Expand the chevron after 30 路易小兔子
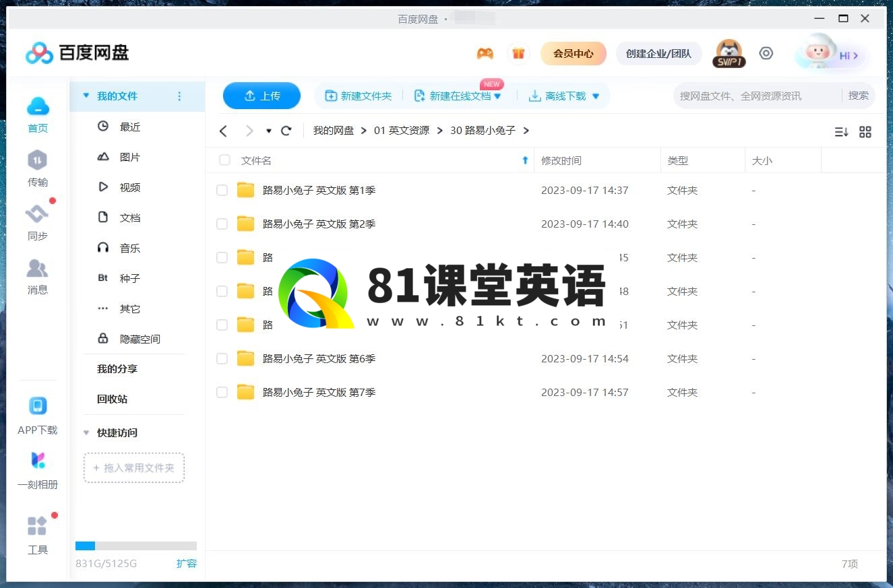Image resolution: width=893 pixels, height=588 pixels. click(x=526, y=131)
